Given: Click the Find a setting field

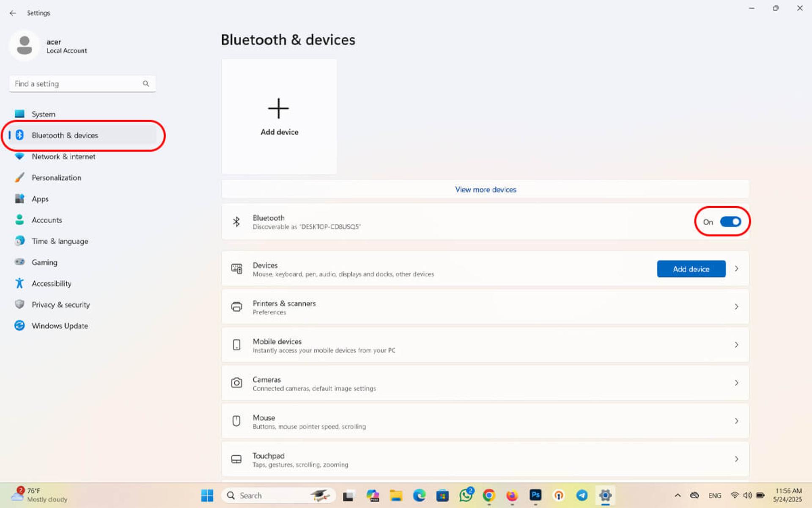Looking at the screenshot, I should 82,84.
